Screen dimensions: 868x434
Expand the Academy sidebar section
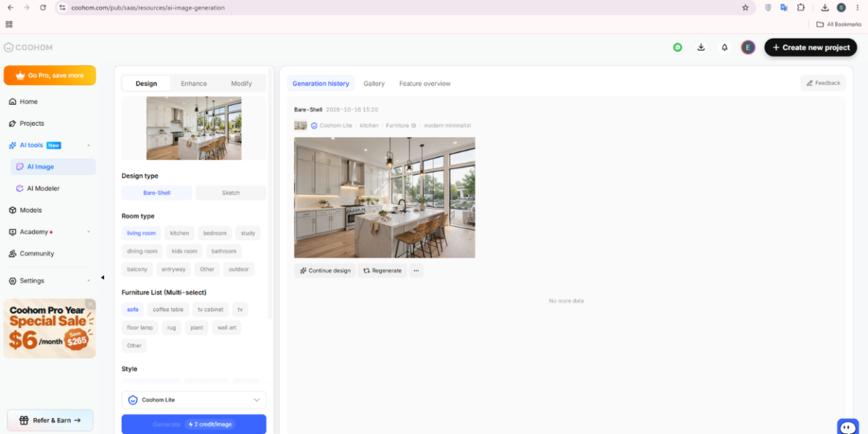pos(89,232)
